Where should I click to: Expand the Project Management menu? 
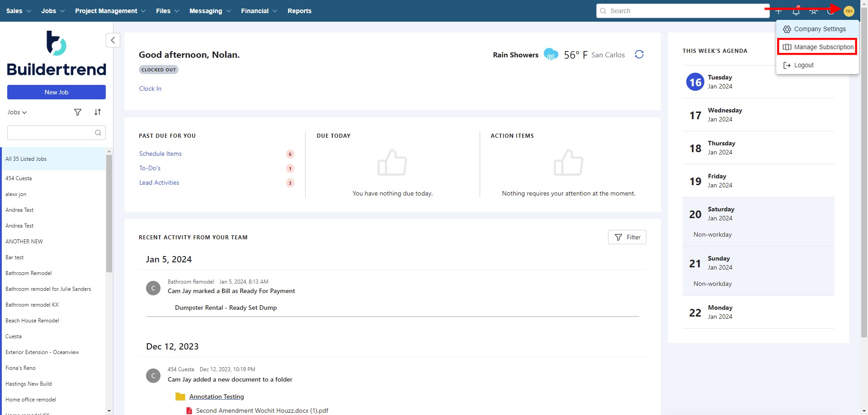(x=110, y=11)
